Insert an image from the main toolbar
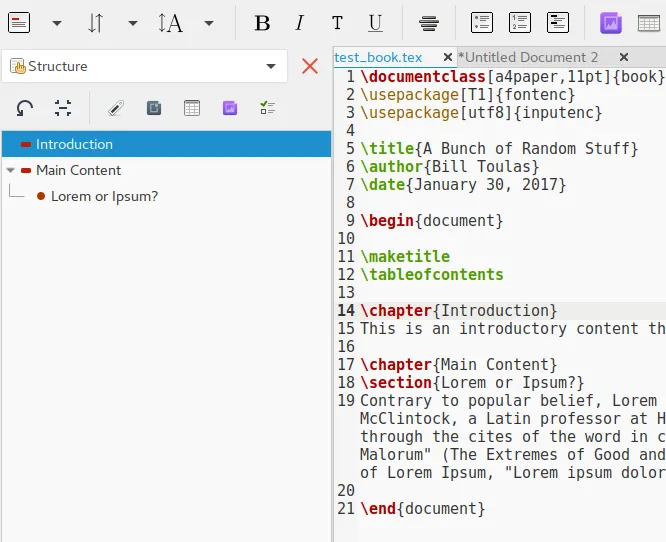 [610, 23]
